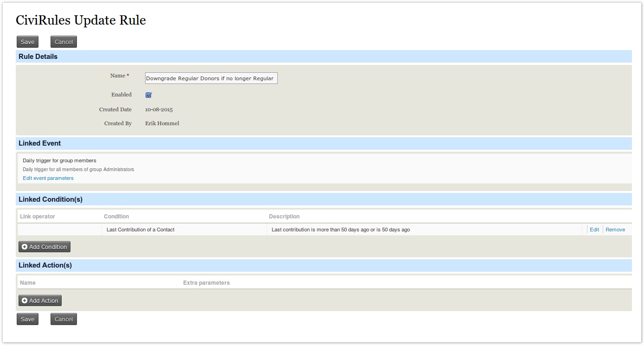Click the Link operator column header

pos(38,217)
